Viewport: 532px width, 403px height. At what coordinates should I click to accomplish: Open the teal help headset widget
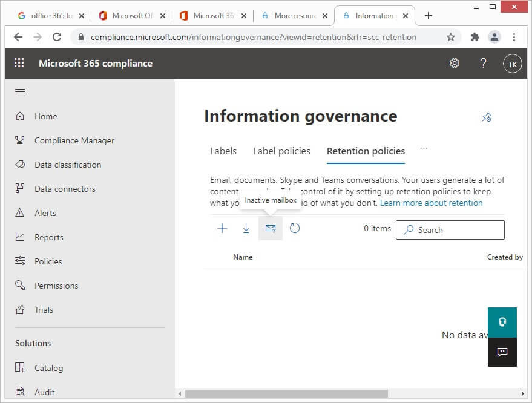(x=502, y=323)
